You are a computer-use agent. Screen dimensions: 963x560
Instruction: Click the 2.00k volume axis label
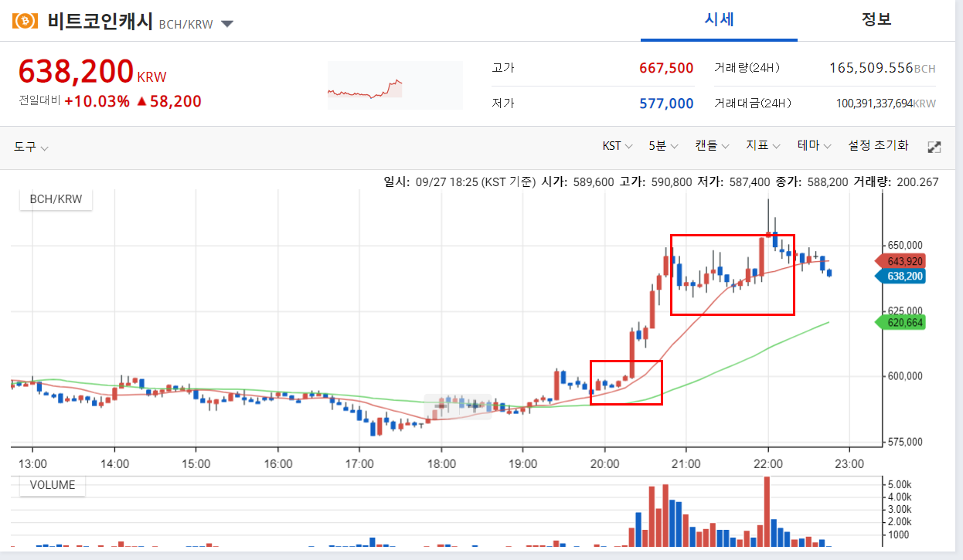(x=901, y=522)
